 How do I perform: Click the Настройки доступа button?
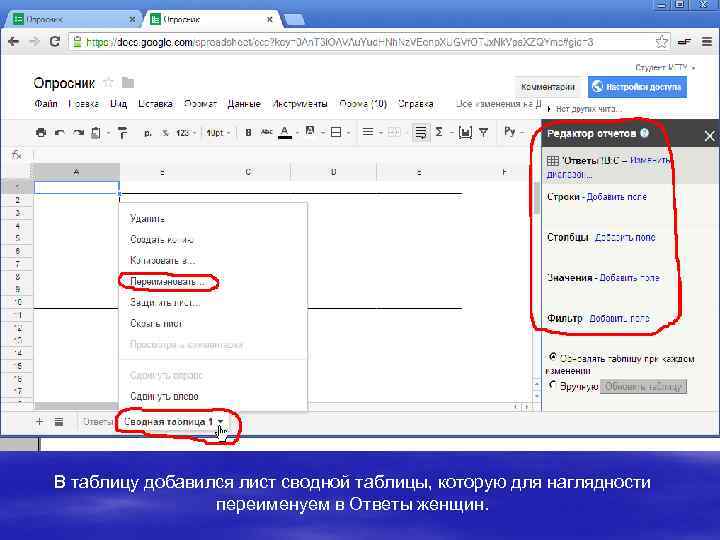637,87
